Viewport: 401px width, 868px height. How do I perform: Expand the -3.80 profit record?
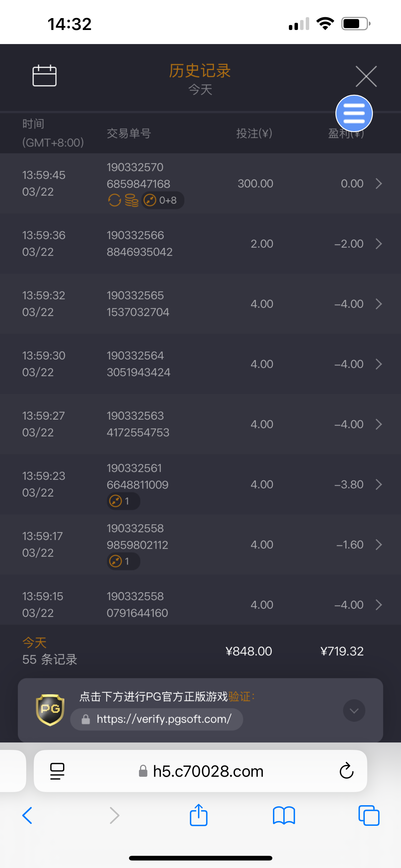click(x=379, y=485)
